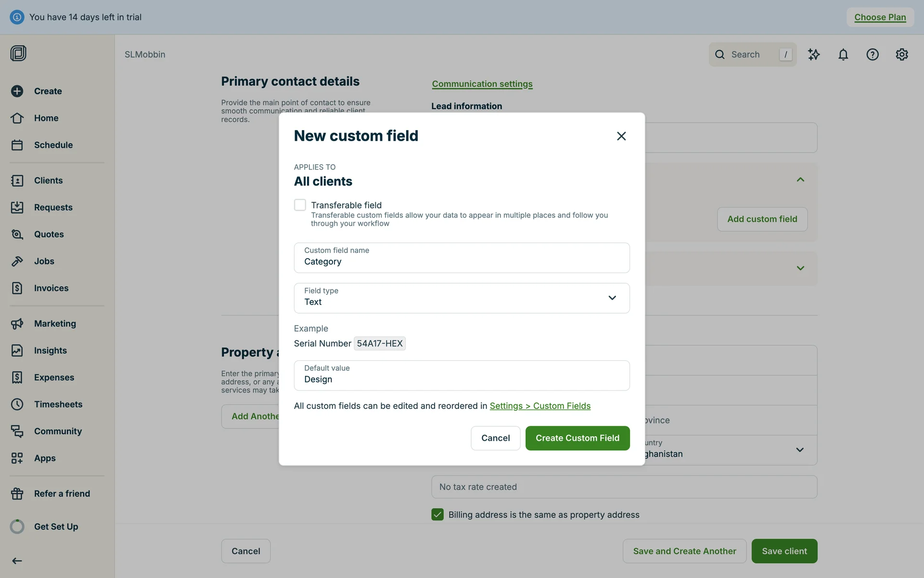Open the help question mark icon
Screen dimensions: 924x578
(873, 54)
